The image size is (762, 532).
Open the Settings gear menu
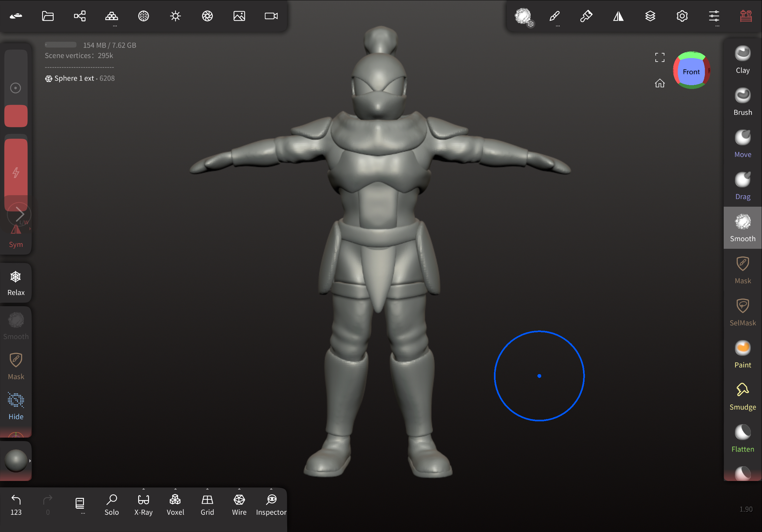[682, 16]
